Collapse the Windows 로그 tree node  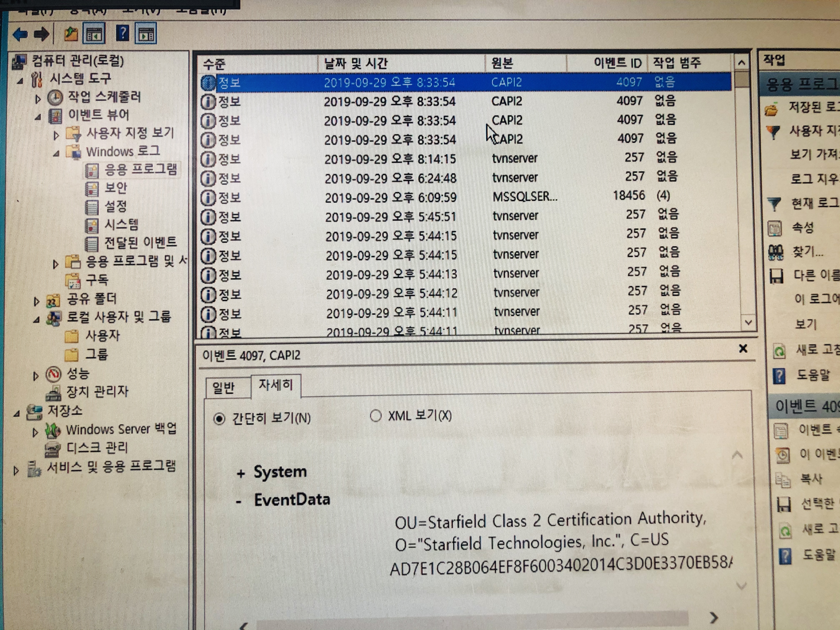point(56,154)
